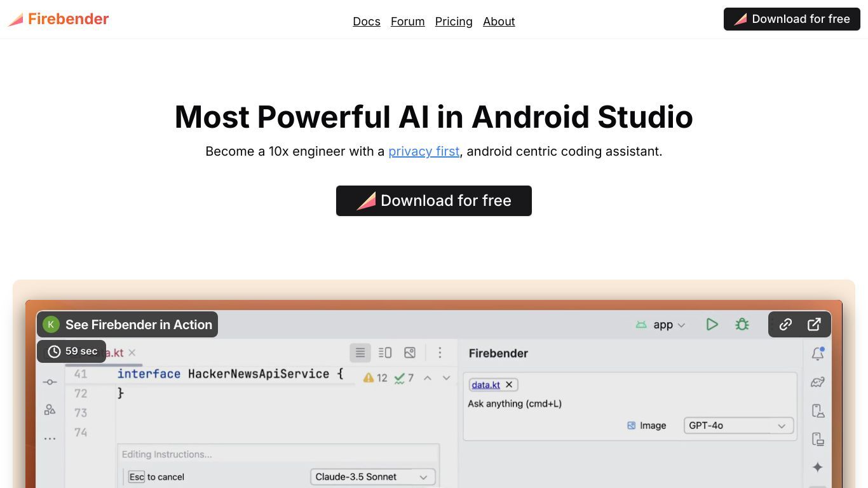868x488 pixels.
Task: Copy video link icon
Action: click(785, 324)
